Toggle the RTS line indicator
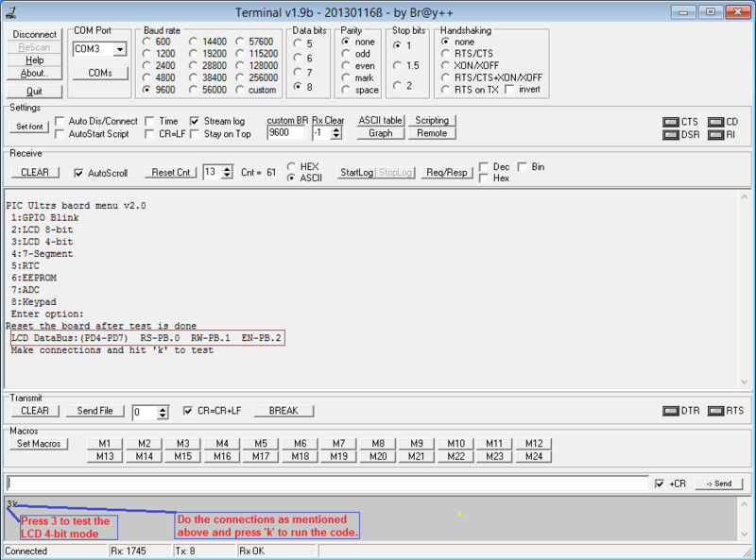 [x=716, y=411]
